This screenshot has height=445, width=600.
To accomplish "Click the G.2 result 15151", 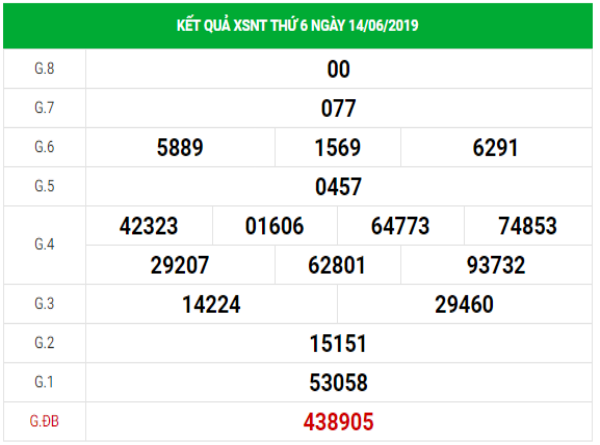I will pyautogui.click(x=338, y=344).
